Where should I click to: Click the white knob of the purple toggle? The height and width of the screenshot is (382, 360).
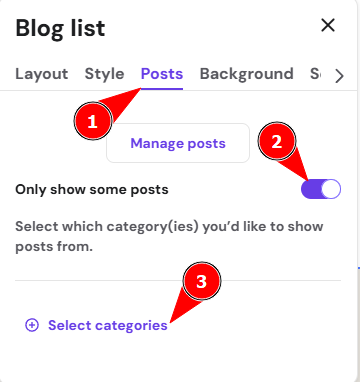click(331, 189)
